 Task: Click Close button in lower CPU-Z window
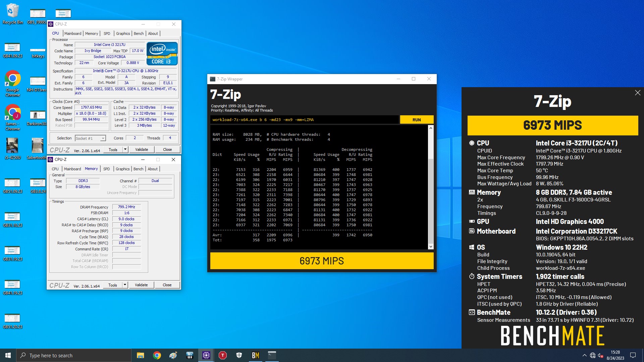click(x=167, y=285)
